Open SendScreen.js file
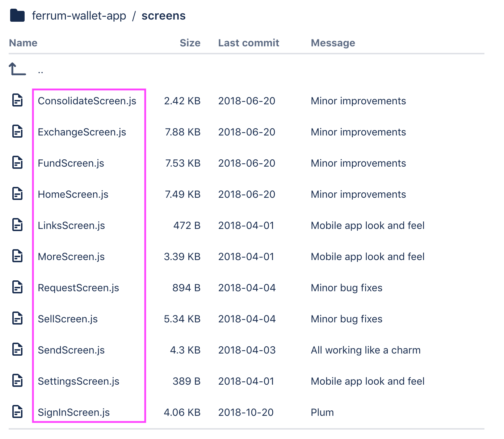The width and height of the screenshot is (504, 439). [x=71, y=350]
